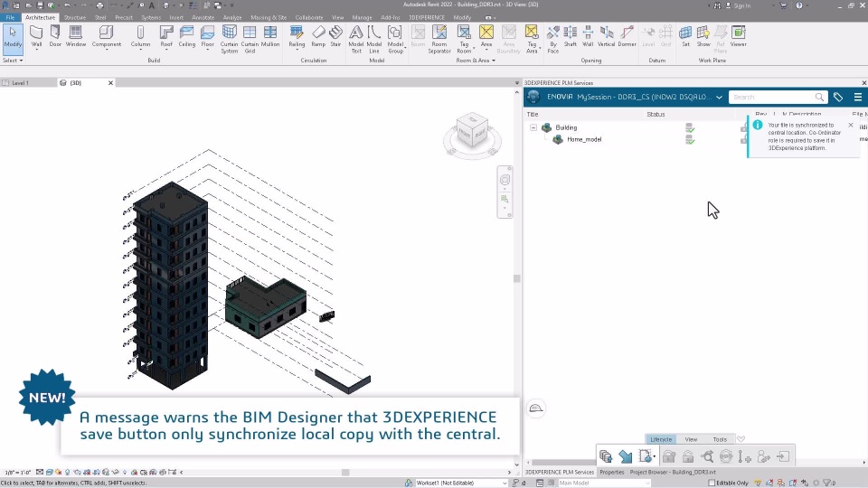
Task: Click the Curtain Grid tool
Action: [x=250, y=39]
